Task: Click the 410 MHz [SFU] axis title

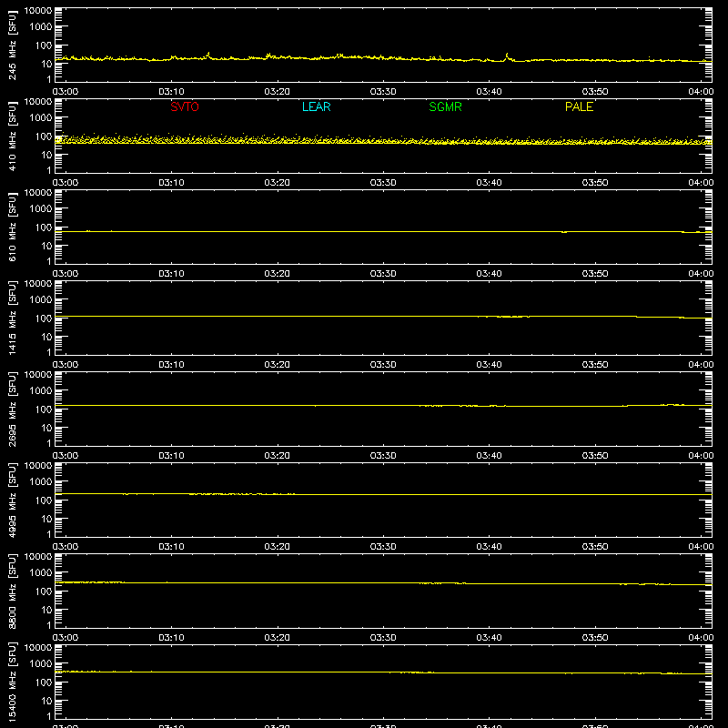Action: (12, 136)
